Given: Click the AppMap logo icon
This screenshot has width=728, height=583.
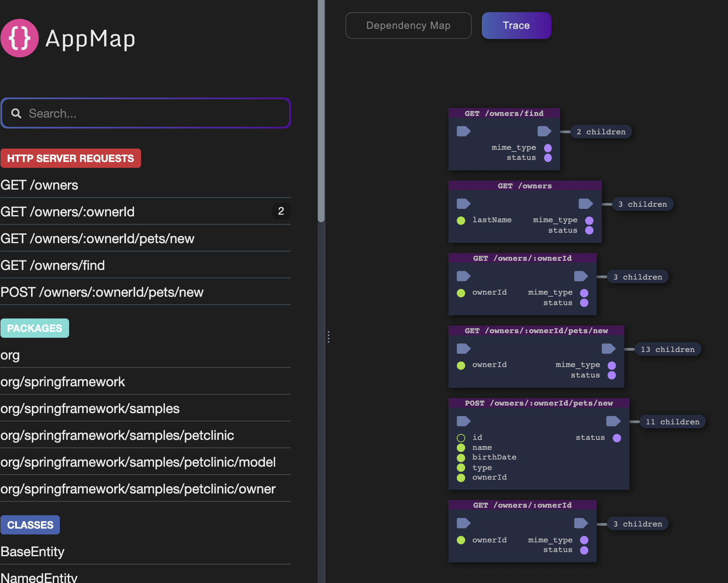Looking at the screenshot, I should (x=20, y=38).
